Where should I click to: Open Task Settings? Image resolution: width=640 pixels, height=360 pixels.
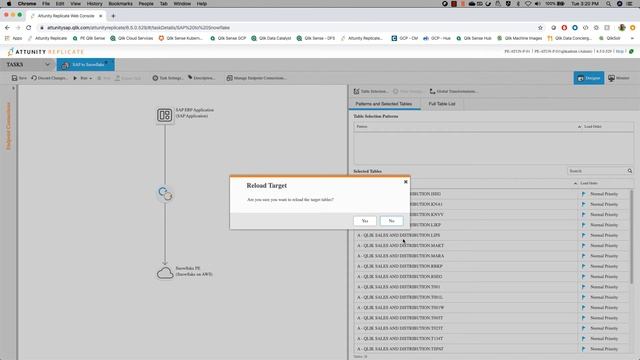click(x=168, y=78)
